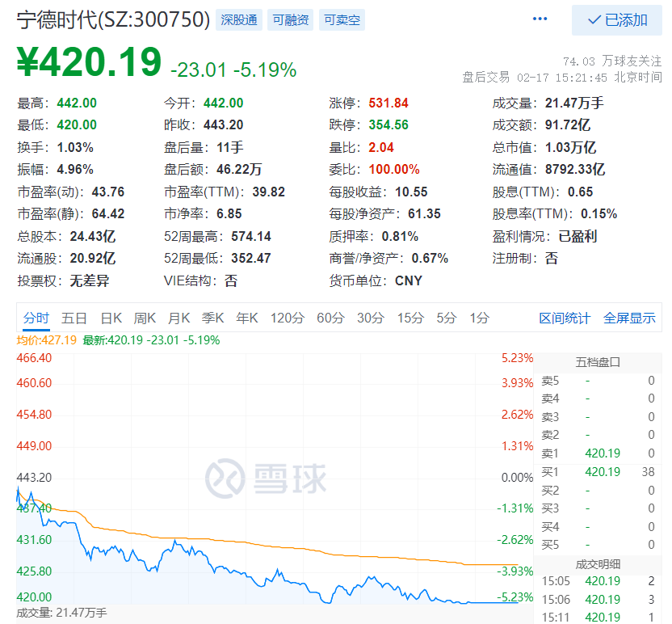Viewport: 672px width, 624px height.
Task: Click the 委比 value 100.00%
Action: point(394,170)
